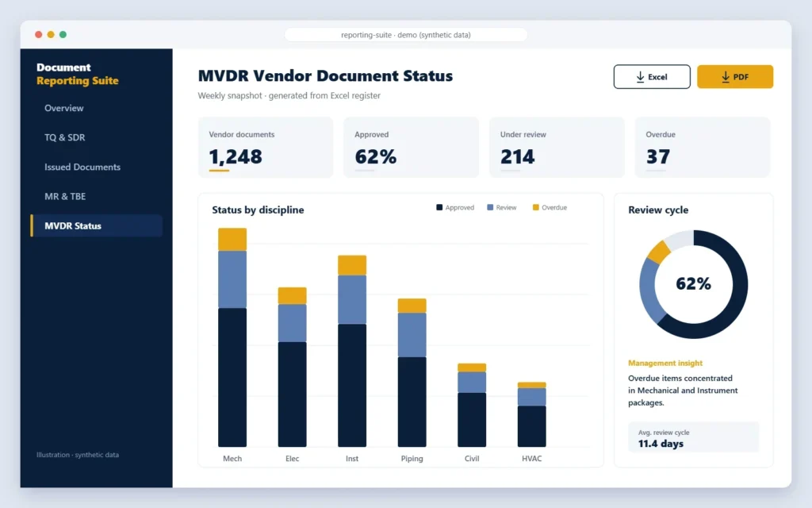Click the HVAC axis label

[532, 459]
